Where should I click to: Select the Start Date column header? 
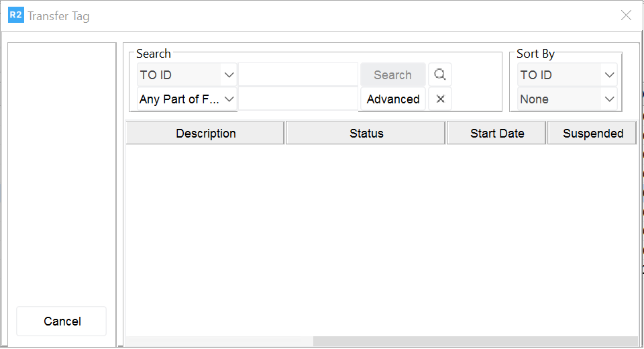(x=496, y=133)
